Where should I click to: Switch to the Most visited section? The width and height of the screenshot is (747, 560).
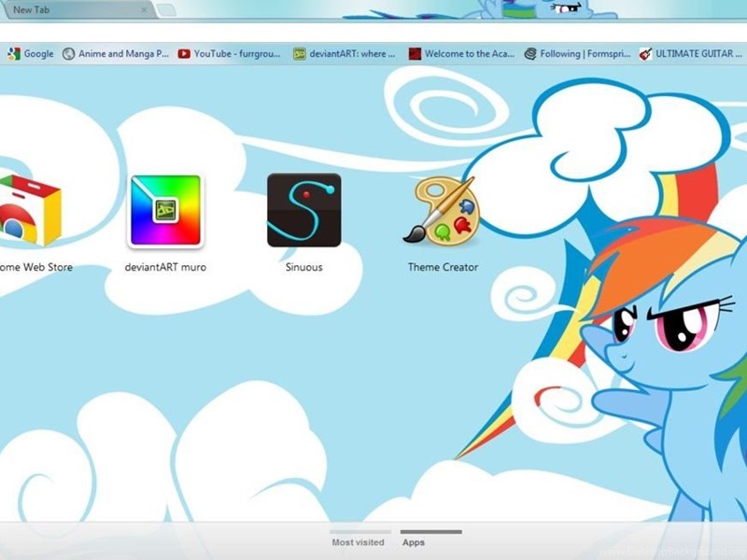click(359, 542)
